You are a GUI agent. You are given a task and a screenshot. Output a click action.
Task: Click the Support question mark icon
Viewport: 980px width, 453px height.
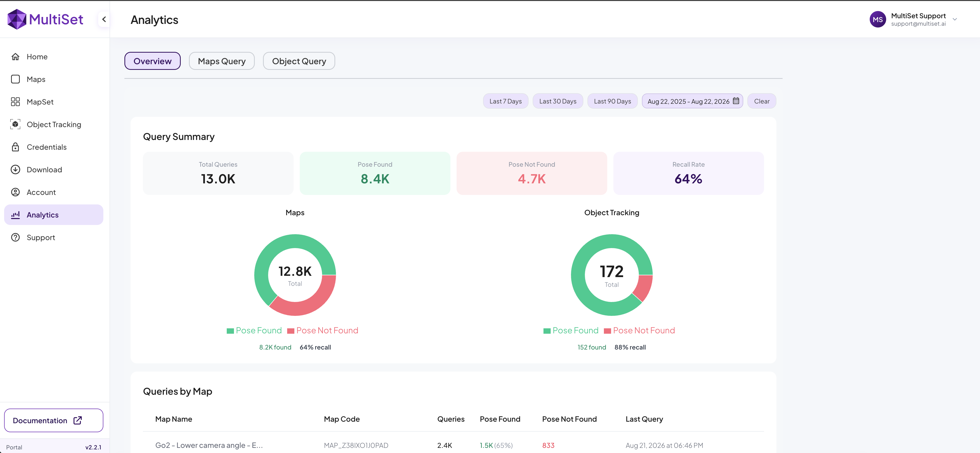15,238
